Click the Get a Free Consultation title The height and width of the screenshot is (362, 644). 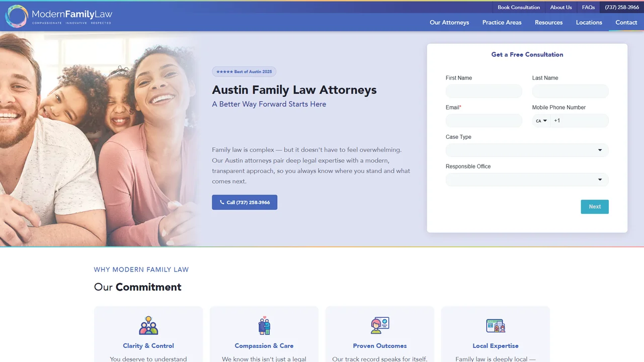[x=527, y=54]
